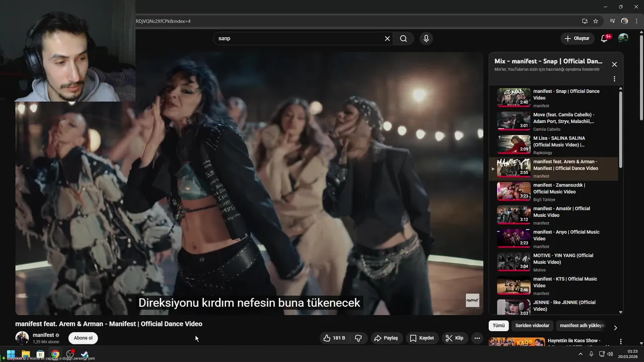Click the magnifier search button
Image resolution: width=644 pixels, height=362 pixels.
pos(404,38)
